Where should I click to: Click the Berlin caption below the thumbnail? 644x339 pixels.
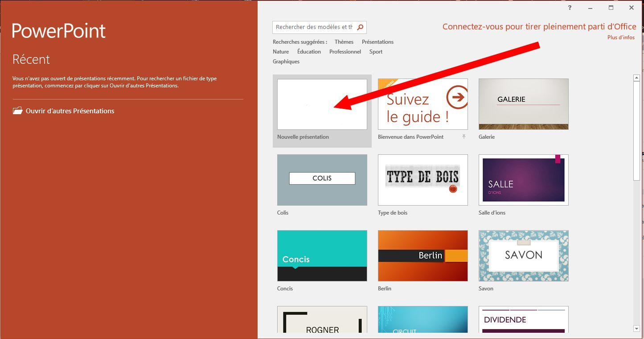click(385, 289)
